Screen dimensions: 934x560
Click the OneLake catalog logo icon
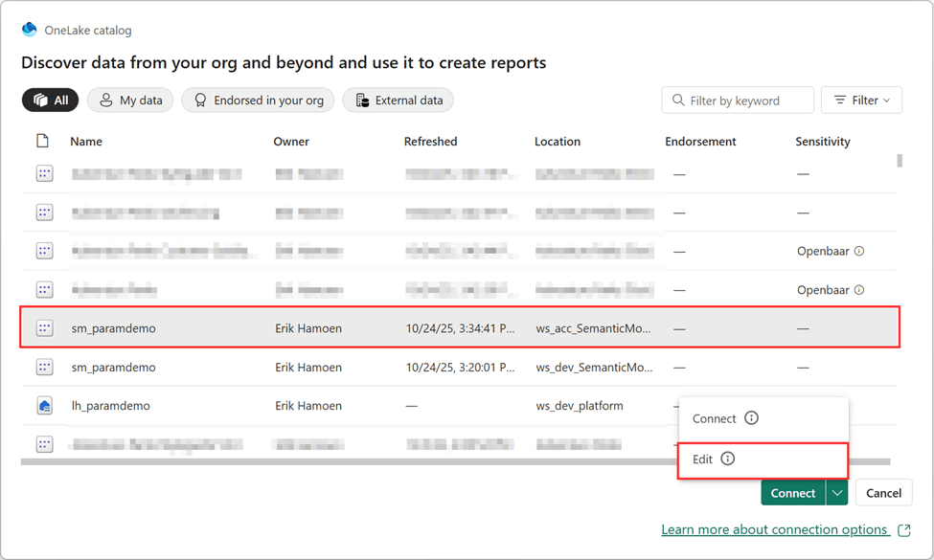(x=29, y=30)
